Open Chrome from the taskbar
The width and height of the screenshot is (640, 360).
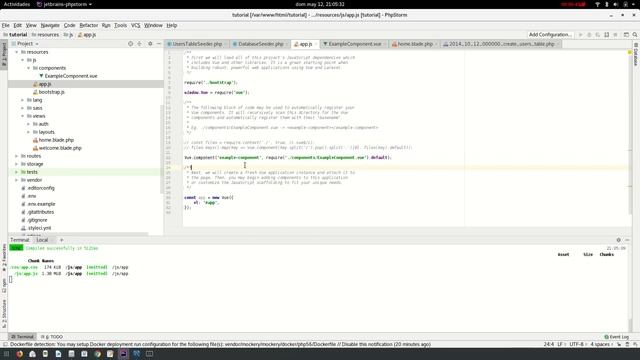tap(97, 354)
